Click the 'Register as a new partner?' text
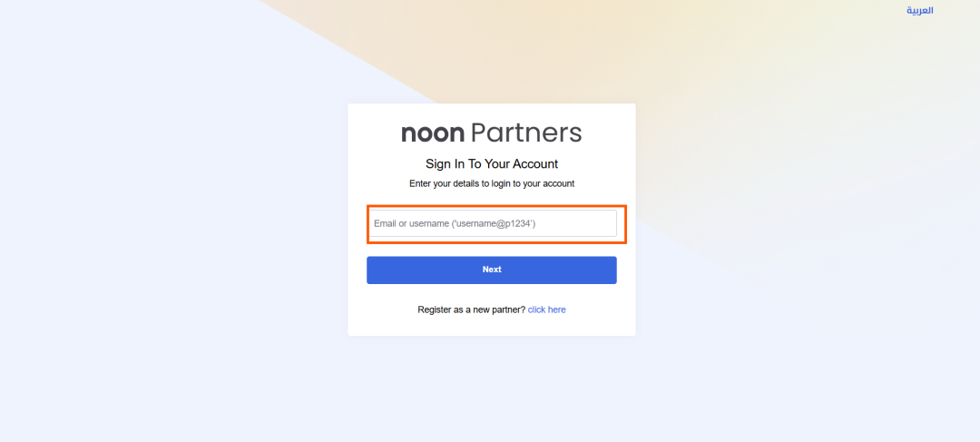980x442 pixels. (472, 309)
